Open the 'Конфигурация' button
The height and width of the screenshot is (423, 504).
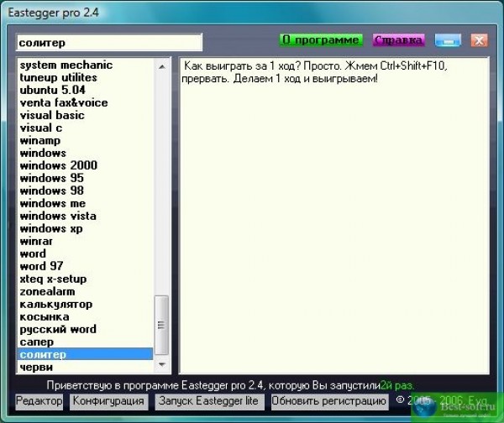click(x=109, y=401)
